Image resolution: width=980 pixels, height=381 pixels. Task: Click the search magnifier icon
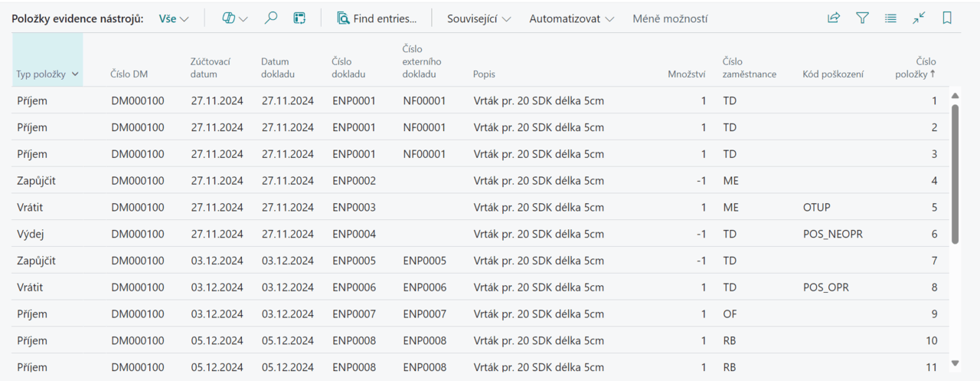point(270,18)
